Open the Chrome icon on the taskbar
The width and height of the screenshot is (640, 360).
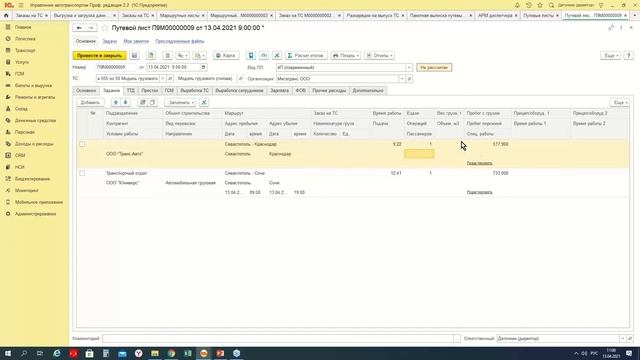pos(171,353)
